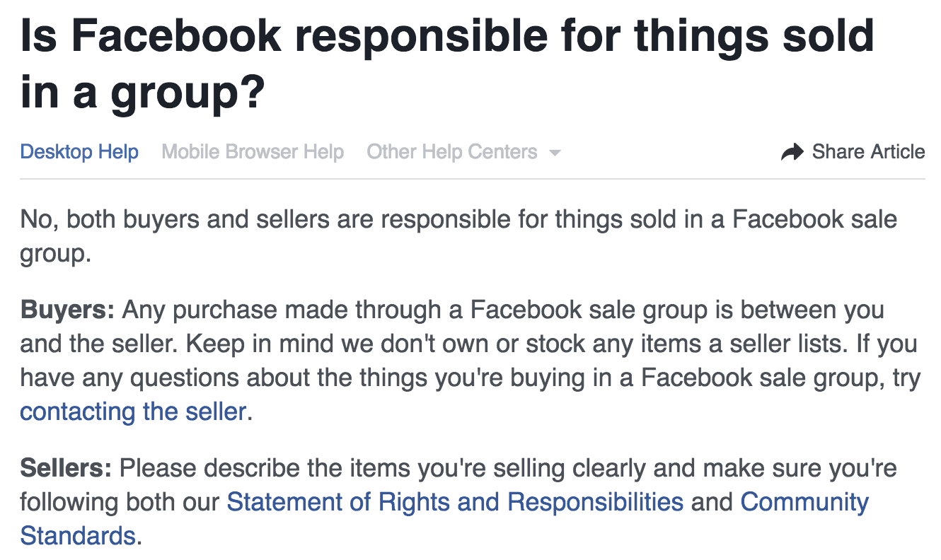Click the word 'Standards' on the last line
Viewport: 941px width, 560px height.
(77, 535)
